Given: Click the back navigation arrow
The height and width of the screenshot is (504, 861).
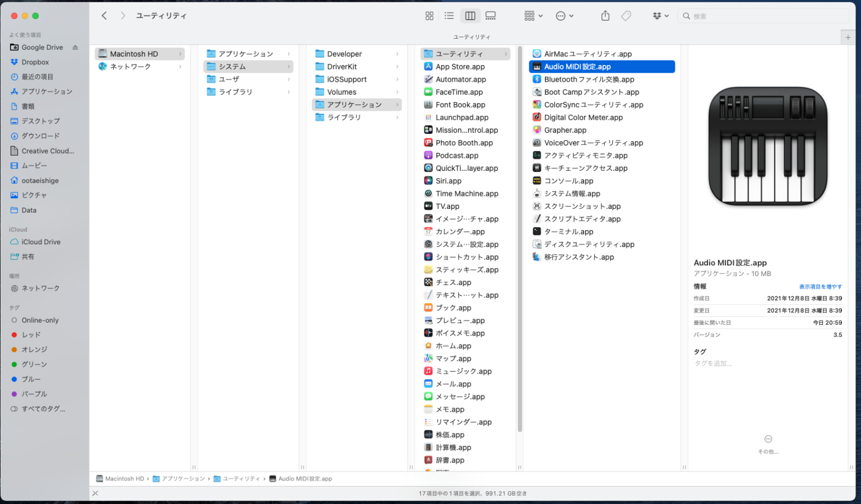Looking at the screenshot, I should [x=104, y=16].
